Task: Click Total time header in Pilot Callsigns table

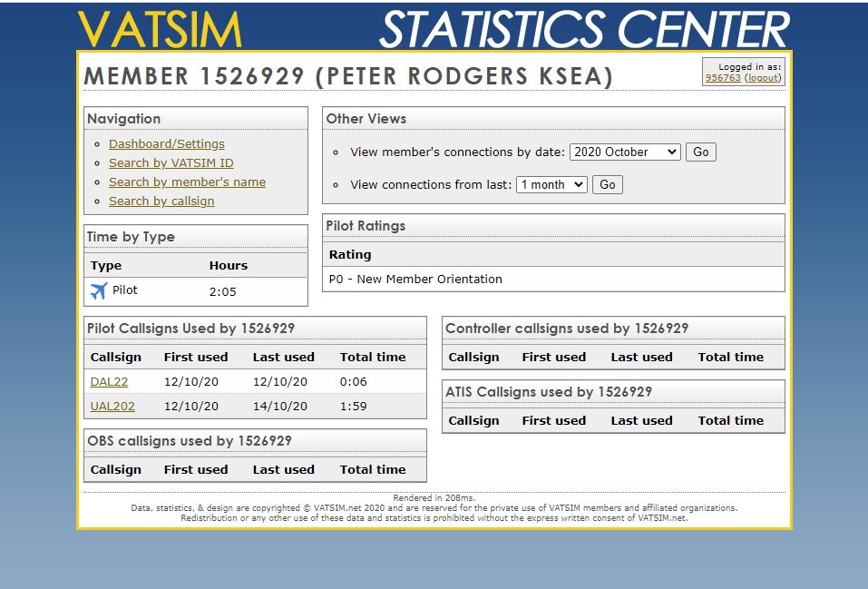Action: 373,357
